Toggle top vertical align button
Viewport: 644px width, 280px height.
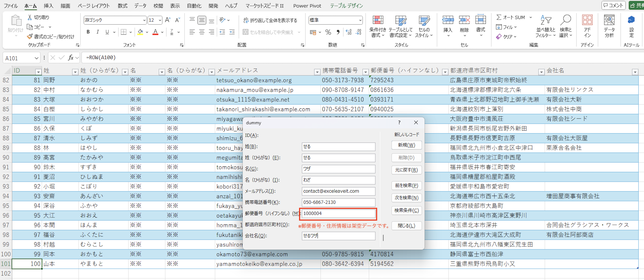point(192,20)
